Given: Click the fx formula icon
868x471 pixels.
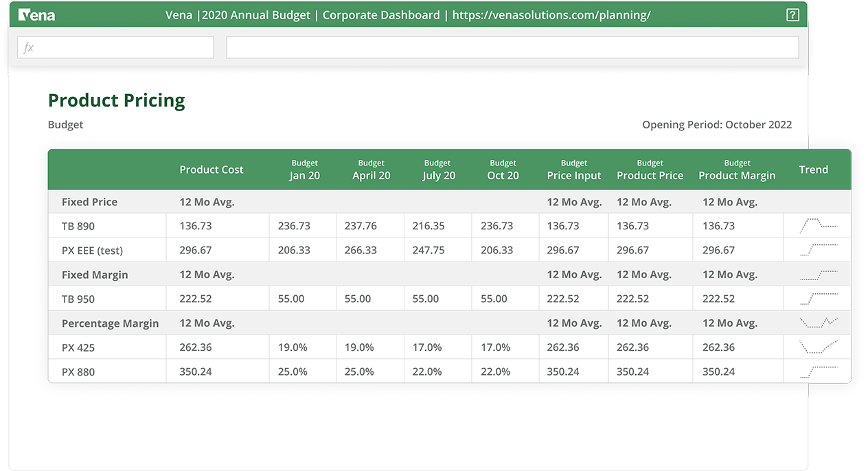Looking at the screenshot, I should [x=27, y=47].
